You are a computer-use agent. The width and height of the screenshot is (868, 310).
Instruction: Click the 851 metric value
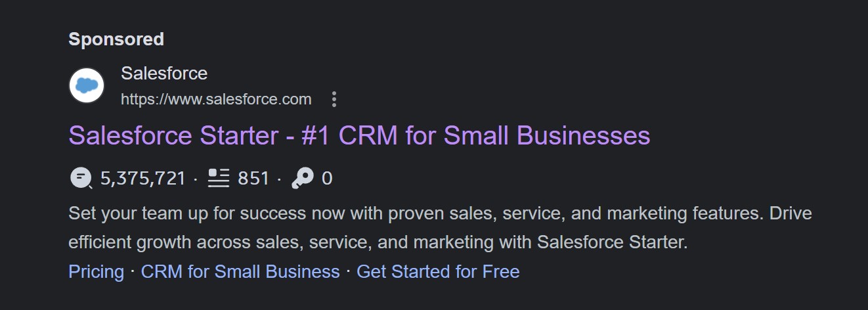[253, 178]
